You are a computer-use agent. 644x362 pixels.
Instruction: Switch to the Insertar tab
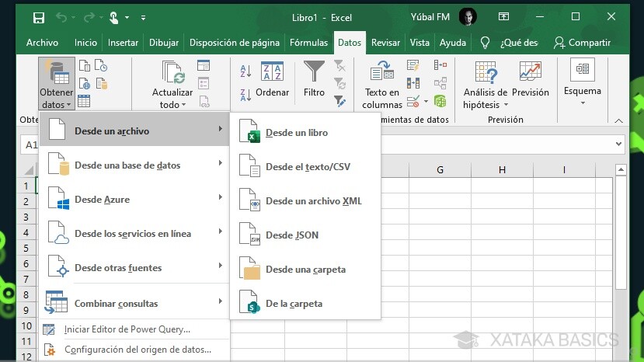[x=123, y=43]
